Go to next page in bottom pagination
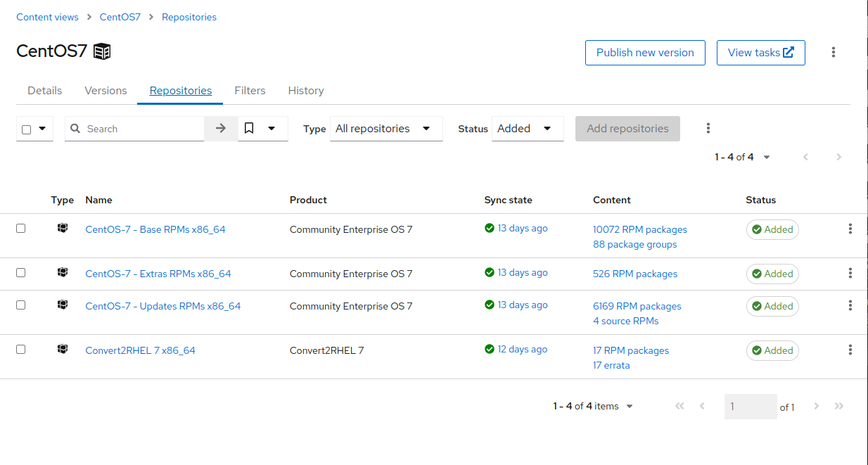The image size is (868, 465). point(817,406)
